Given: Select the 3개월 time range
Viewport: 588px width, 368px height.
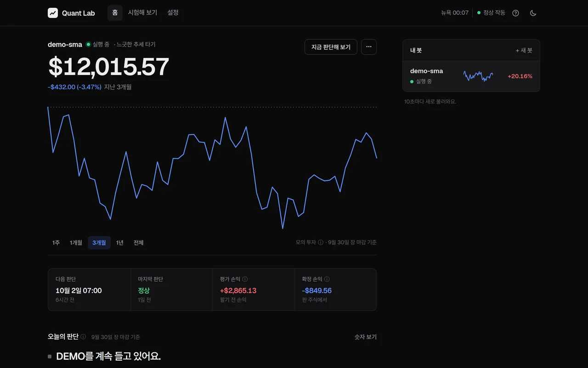Looking at the screenshot, I should click(99, 243).
